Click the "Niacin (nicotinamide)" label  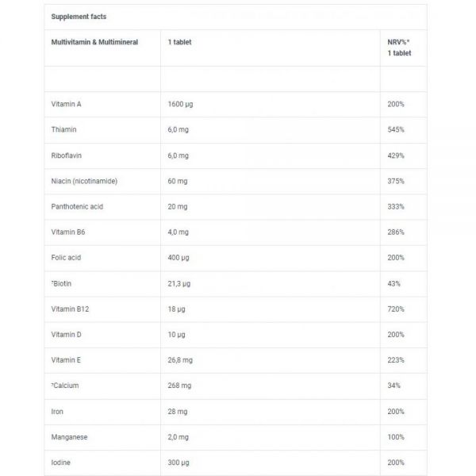84,181
